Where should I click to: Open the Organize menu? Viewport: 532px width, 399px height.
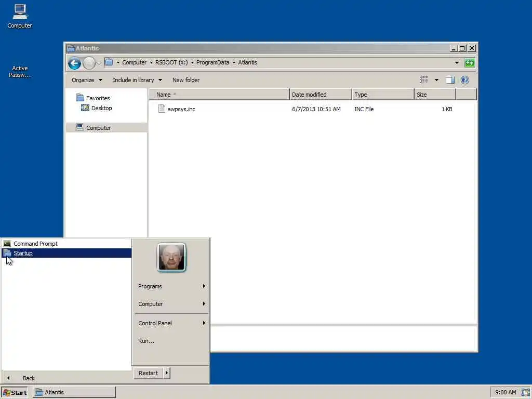click(87, 80)
